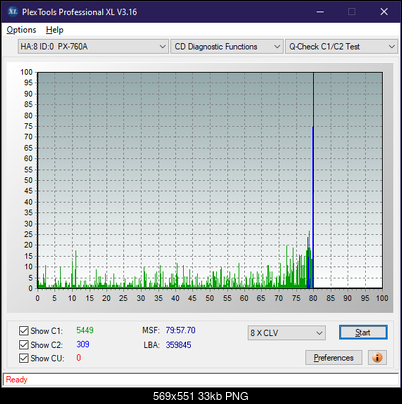Click the LBA value 359845
This screenshot has width=402, height=404.
click(179, 345)
